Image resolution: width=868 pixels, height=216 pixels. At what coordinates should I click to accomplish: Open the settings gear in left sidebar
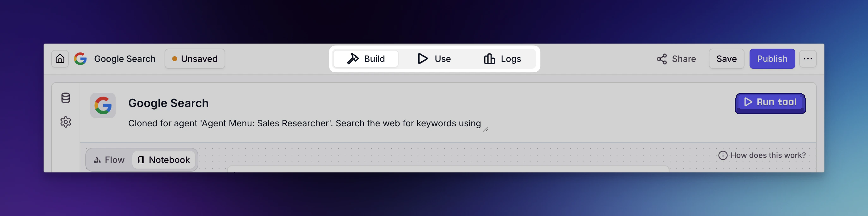coord(65,122)
